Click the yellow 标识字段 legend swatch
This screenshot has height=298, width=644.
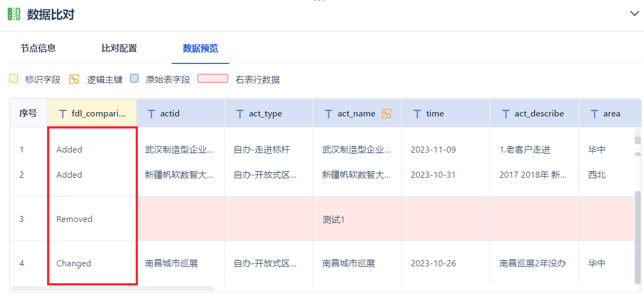pos(14,79)
